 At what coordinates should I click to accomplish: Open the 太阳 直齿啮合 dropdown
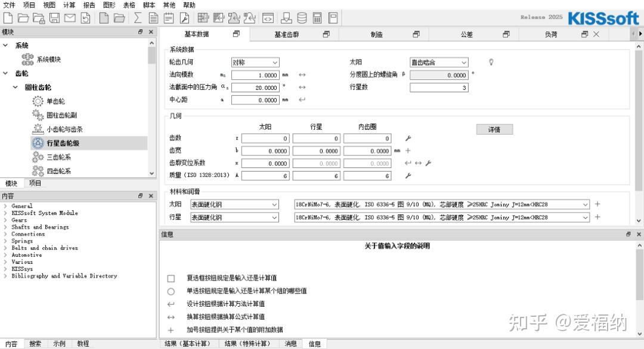(439, 63)
